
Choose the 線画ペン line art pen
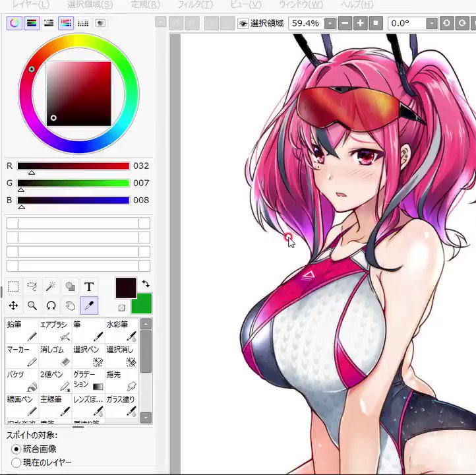22,406
